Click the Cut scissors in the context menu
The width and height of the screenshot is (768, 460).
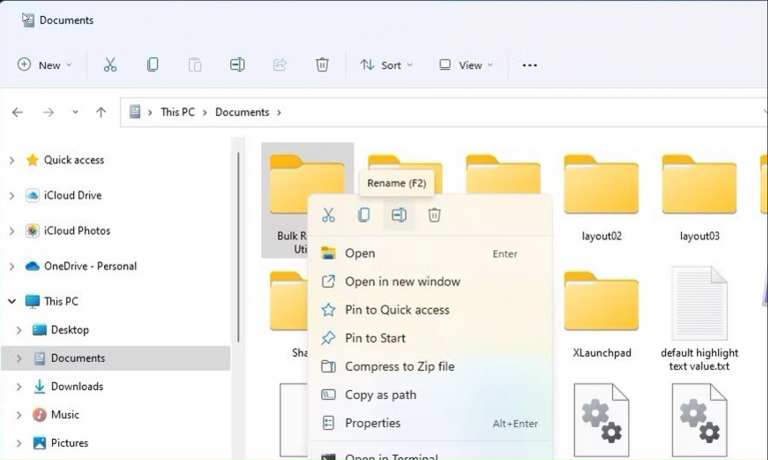328,215
